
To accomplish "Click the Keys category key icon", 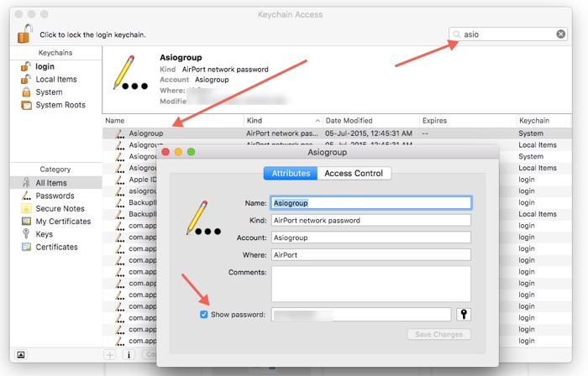I will (26, 233).
